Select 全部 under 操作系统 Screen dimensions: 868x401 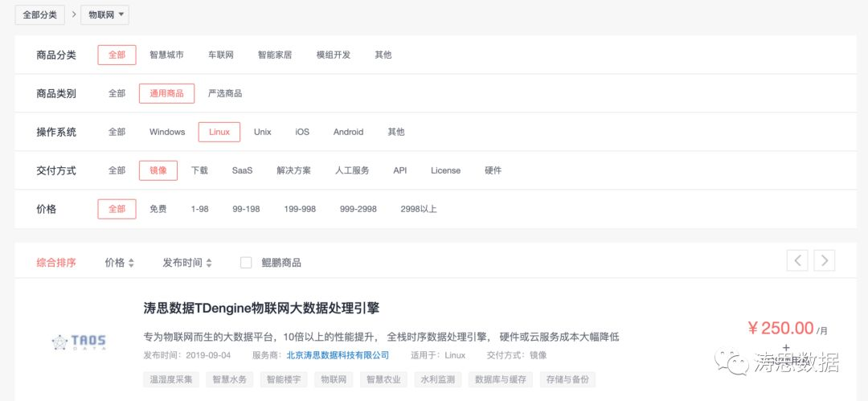[x=117, y=132]
